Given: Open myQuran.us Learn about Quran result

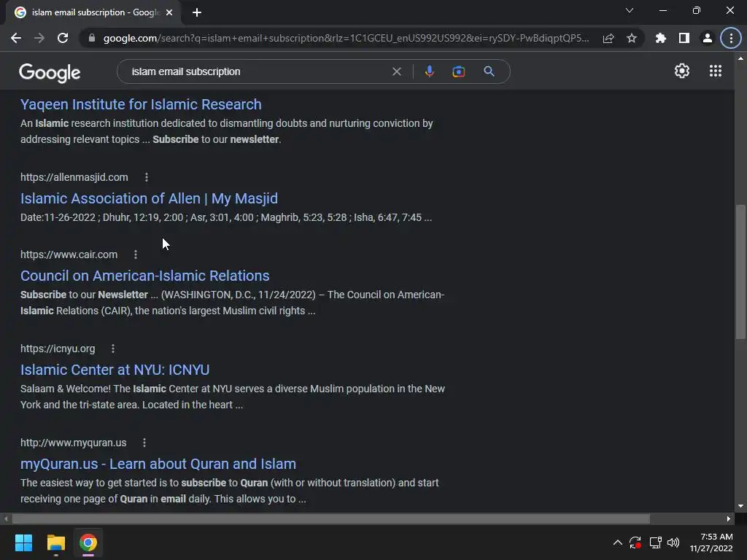Looking at the screenshot, I should pos(158,463).
